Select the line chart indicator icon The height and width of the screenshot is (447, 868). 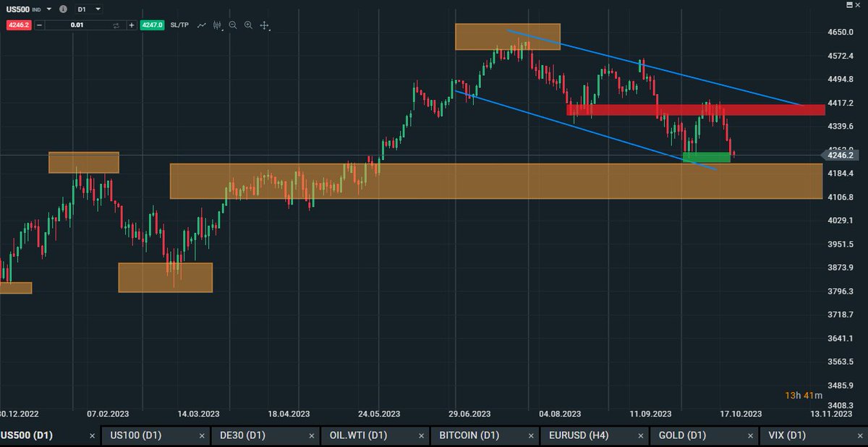coord(202,25)
